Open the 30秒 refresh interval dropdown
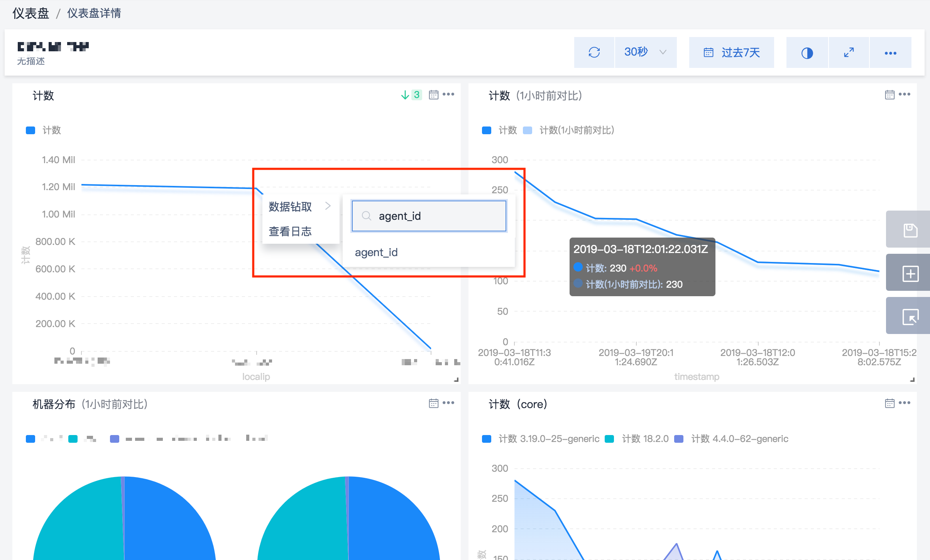This screenshot has width=930, height=560. 646,52
